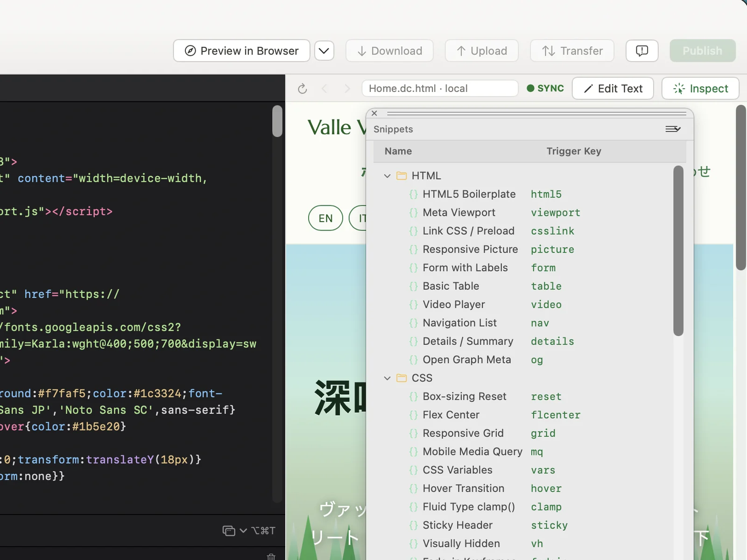This screenshot has height=560, width=747.
Task: Select the Video Player snippet
Action: tap(523, 305)
